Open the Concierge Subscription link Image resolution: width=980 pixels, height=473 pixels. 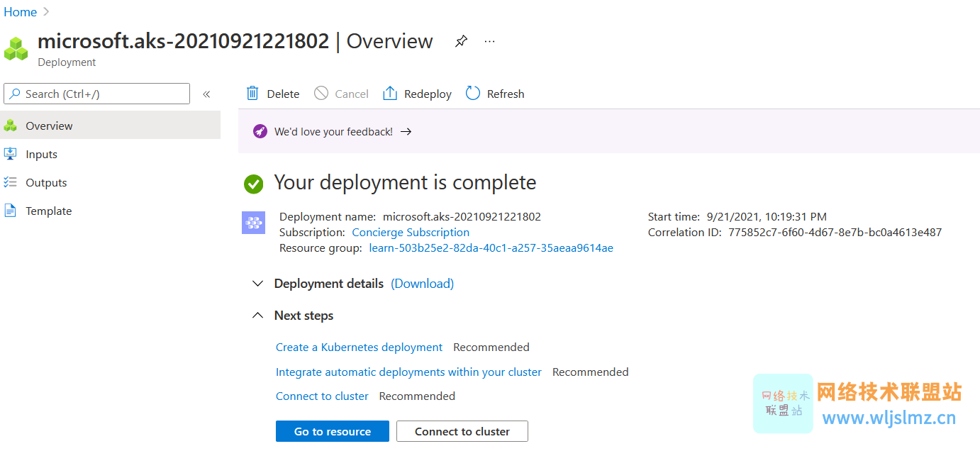[411, 233]
